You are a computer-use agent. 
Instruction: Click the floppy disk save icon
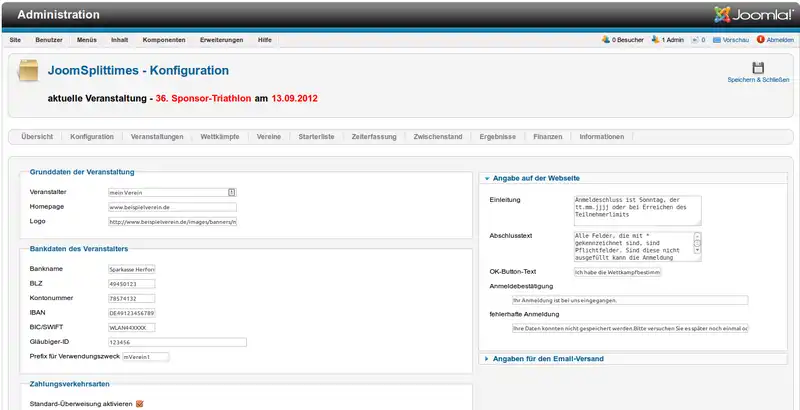(x=758, y=68)
